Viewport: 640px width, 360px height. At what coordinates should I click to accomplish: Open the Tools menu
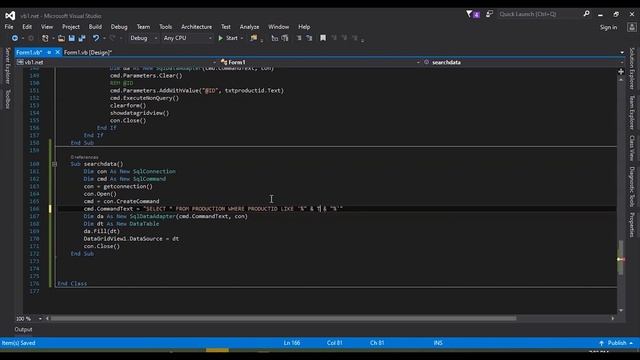165,27
